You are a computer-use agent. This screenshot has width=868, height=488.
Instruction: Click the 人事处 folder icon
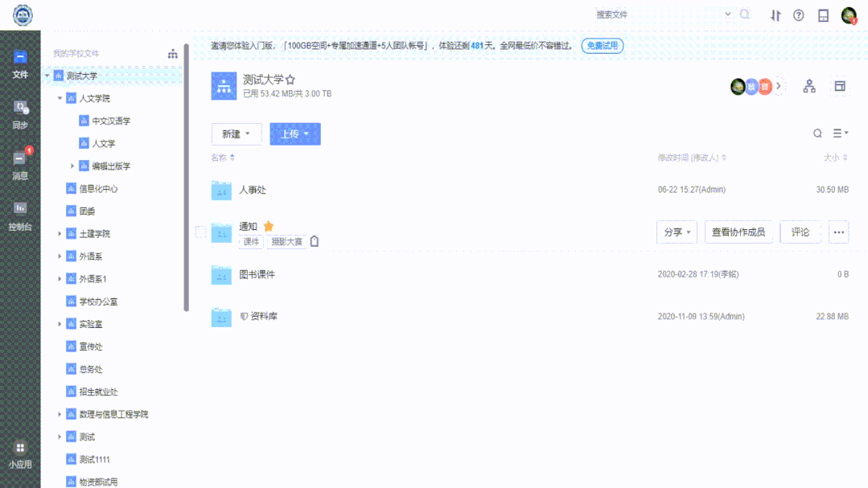[x=221, y=190]
